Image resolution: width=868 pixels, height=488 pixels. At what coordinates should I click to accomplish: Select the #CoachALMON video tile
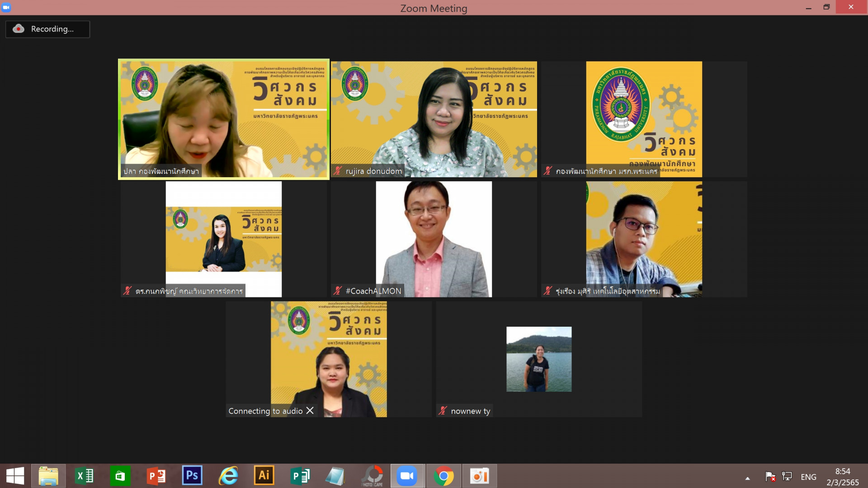434,239
